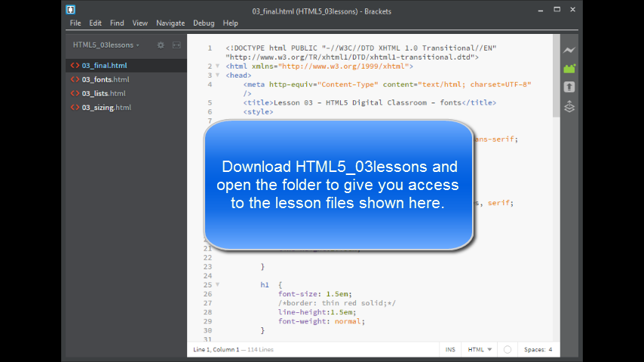Click the Live Preview lightning bolt icon

click(x=569, y=50)
